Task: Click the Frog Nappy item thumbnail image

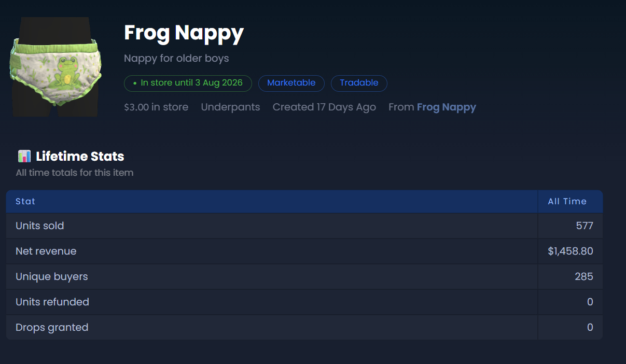Action: (56, 67)
